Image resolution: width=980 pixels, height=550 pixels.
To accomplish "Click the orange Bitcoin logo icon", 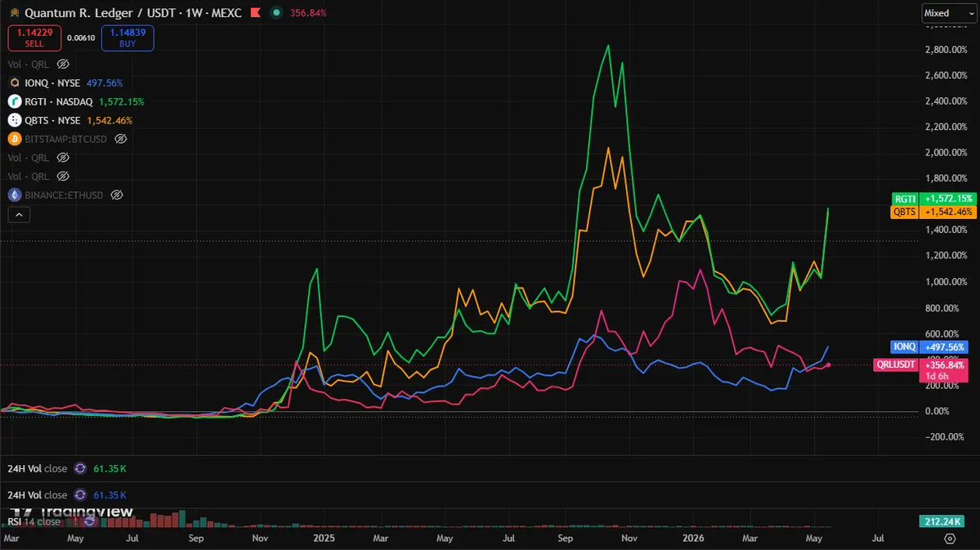I will [15, 139].
